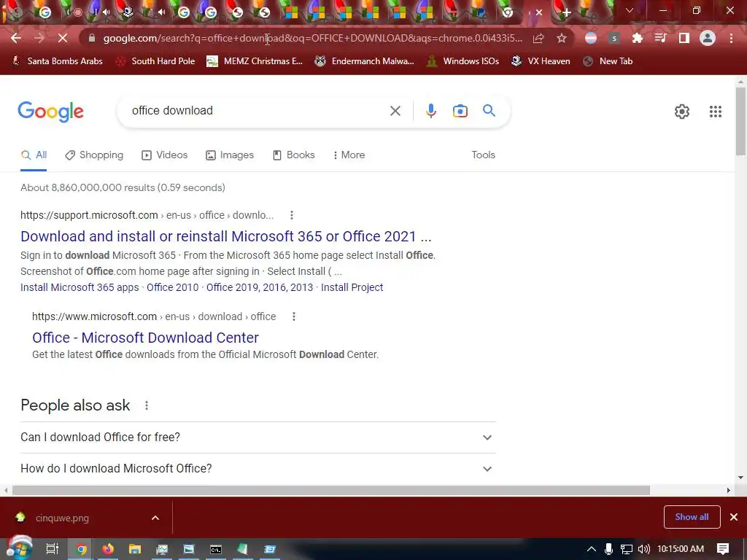Go to the Google logo homepage
The height and width of the screenshot is (560, 747).
click(50, 112)
